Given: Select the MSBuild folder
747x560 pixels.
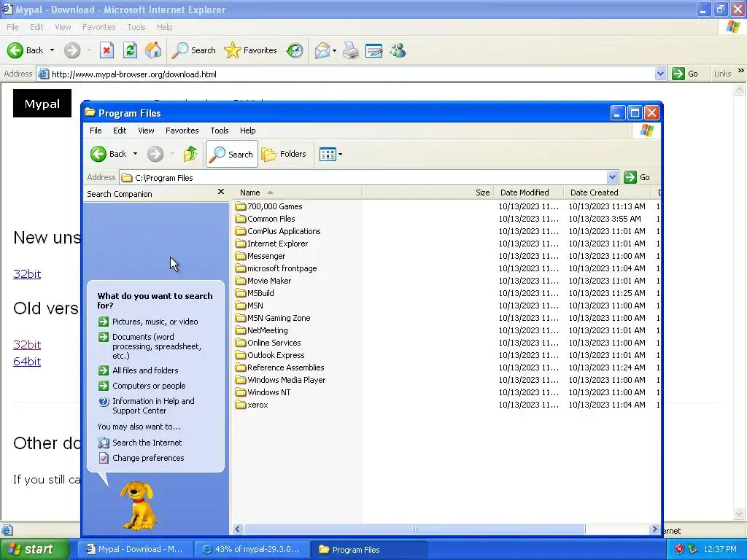Looking at the screenshot, I should (255, 293).
